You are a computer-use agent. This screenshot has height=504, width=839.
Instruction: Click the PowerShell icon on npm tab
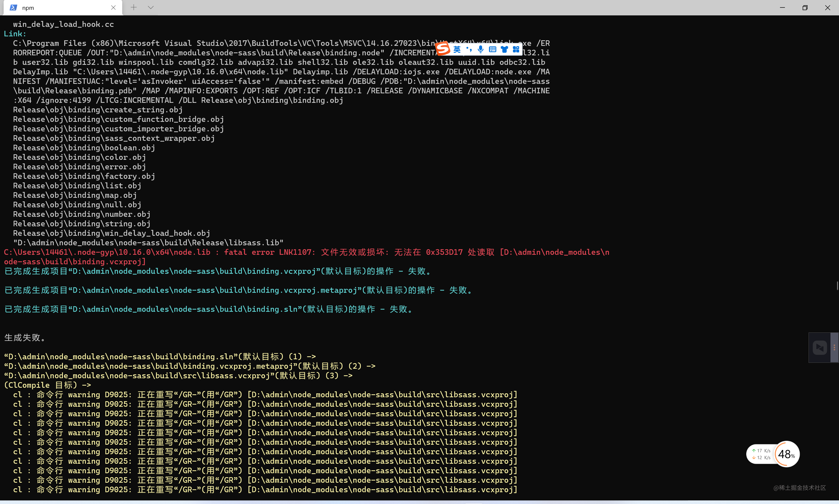(13, 8)
